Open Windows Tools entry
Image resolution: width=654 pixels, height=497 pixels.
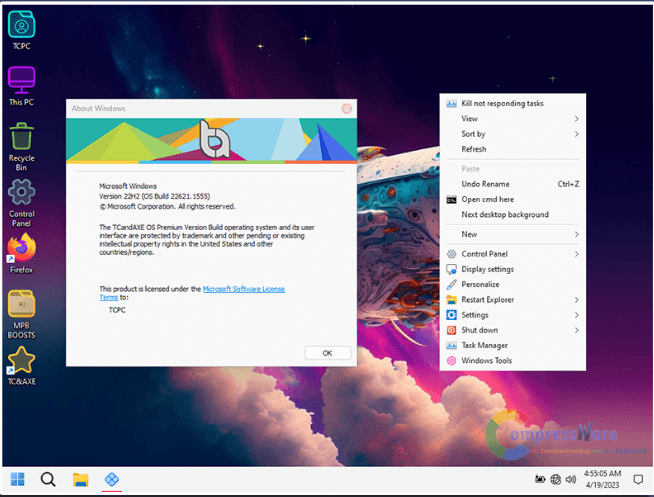(512, 361)
